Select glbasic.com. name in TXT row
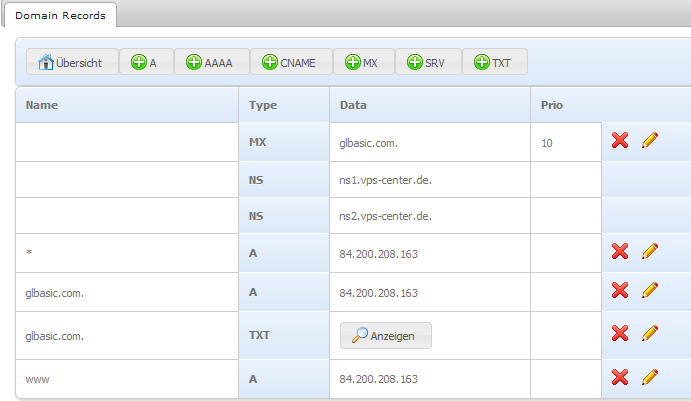Viewport: 691px width, 401px height. coord(127,335)
